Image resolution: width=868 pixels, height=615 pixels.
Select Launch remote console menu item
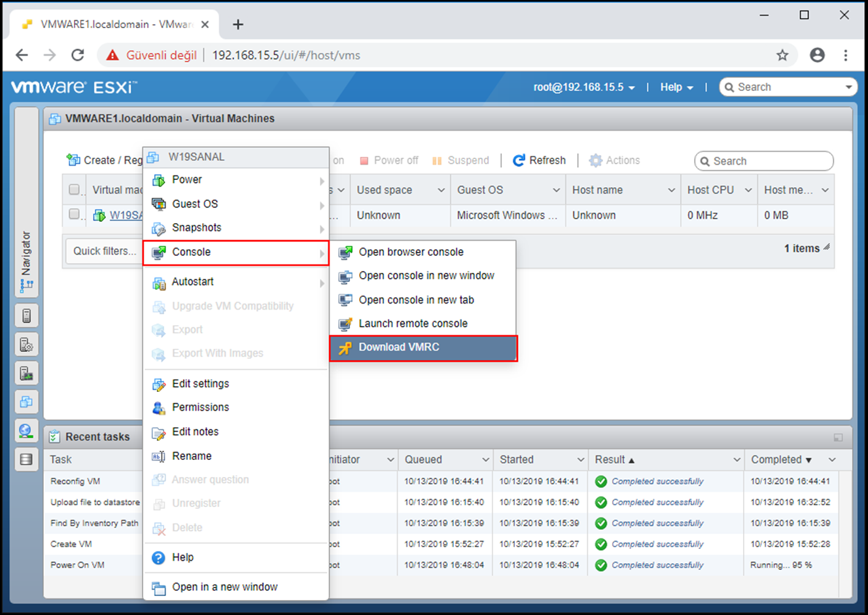click(423, 324)
